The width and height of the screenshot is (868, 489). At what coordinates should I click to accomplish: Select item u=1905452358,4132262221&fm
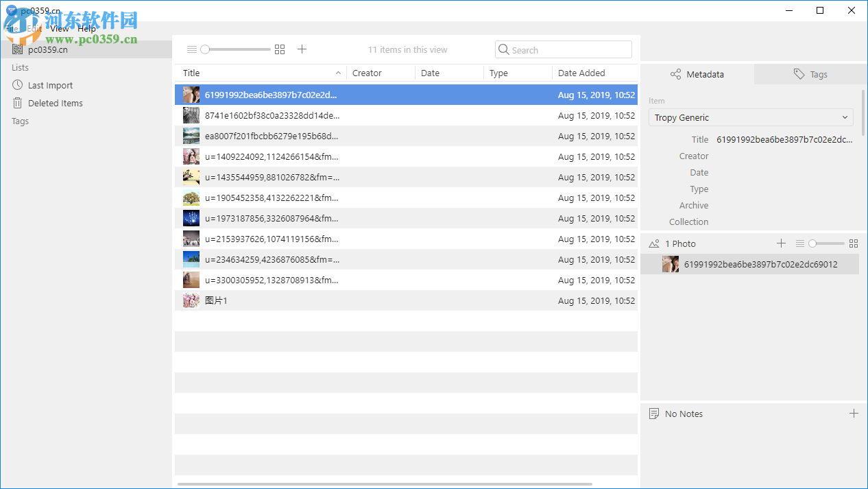click(406, 198)
